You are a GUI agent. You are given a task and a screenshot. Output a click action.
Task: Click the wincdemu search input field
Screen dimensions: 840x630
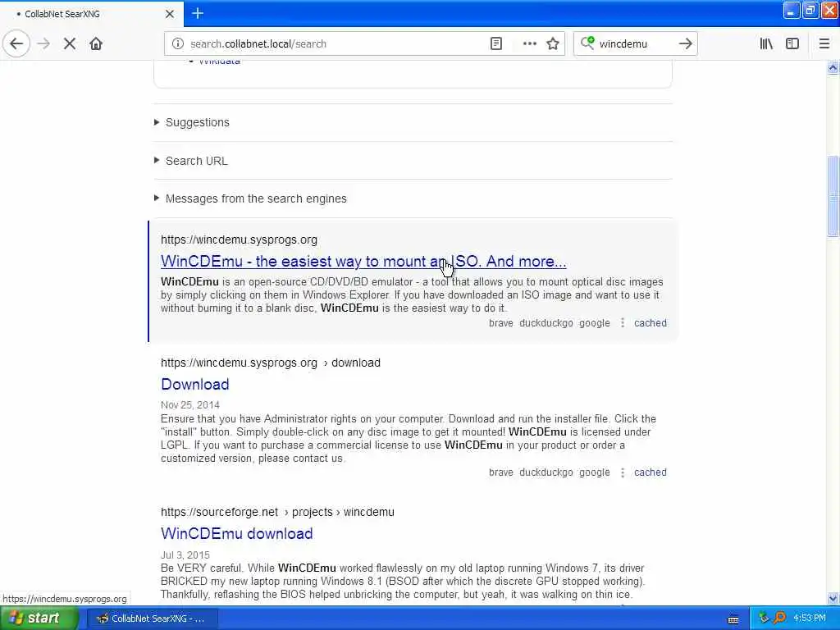point(635,43)
